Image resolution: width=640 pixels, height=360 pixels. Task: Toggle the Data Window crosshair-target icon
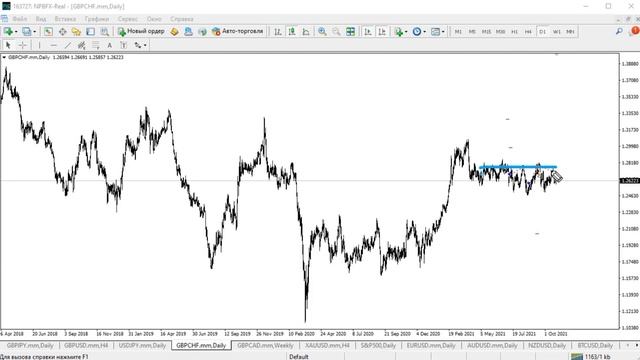pyautogui.click(x=62, y=31)
